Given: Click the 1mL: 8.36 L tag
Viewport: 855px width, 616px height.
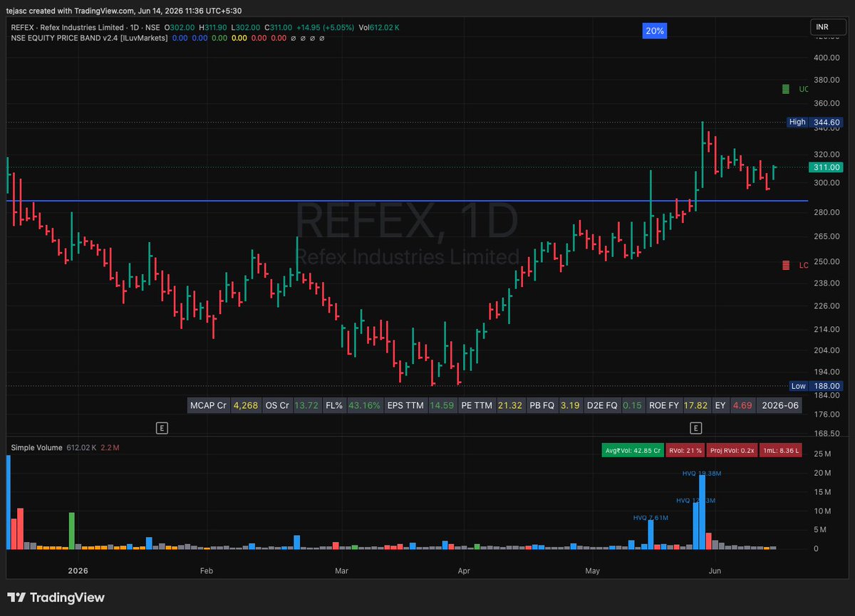Looking at the screenshot, I should [780, 450].
